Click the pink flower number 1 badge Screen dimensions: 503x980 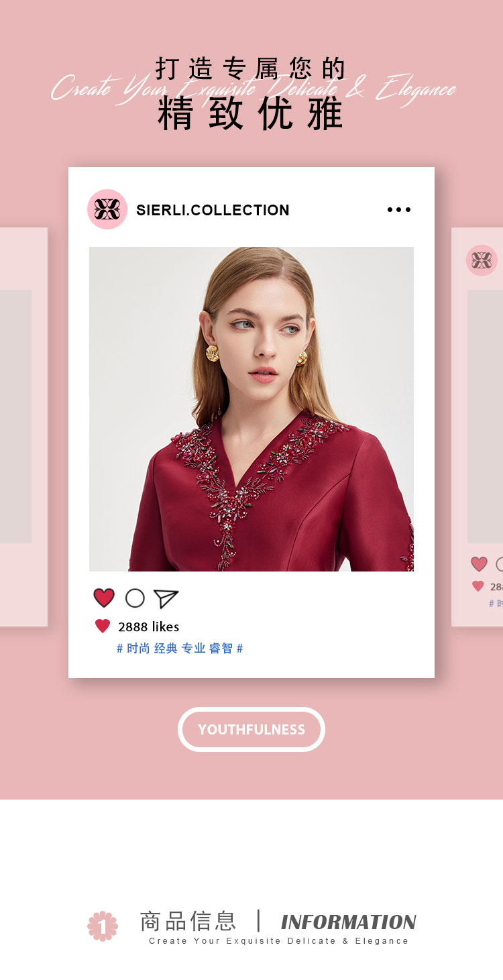(103, 926)
